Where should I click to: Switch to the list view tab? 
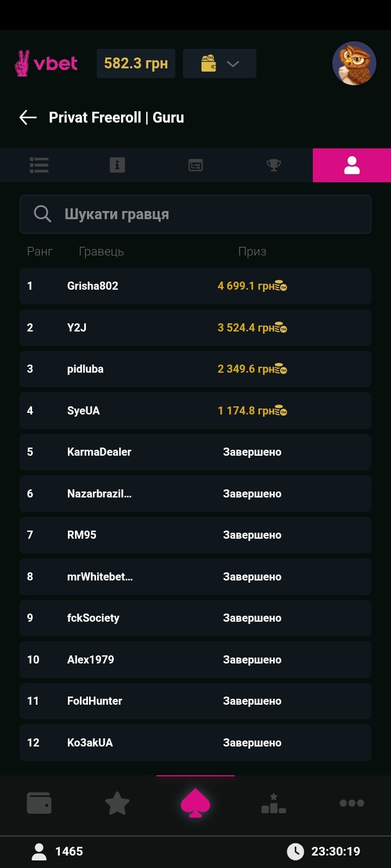(x=39, y=165)
